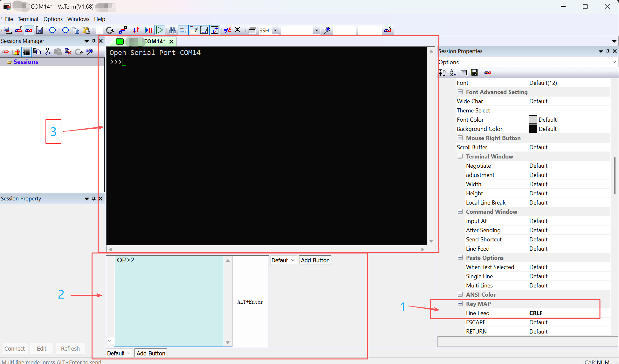Pin the Session Properties panel
Image resolution: width=619 pixels, height=364 pixels.
608,51
